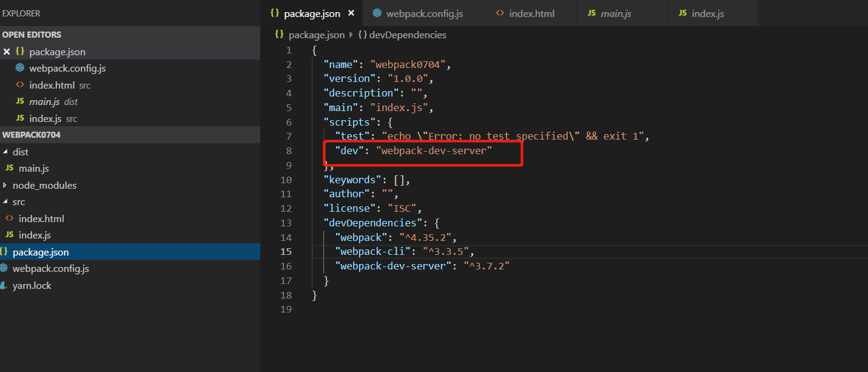Click devDependencies breadcrumb segment

point(408,35)
